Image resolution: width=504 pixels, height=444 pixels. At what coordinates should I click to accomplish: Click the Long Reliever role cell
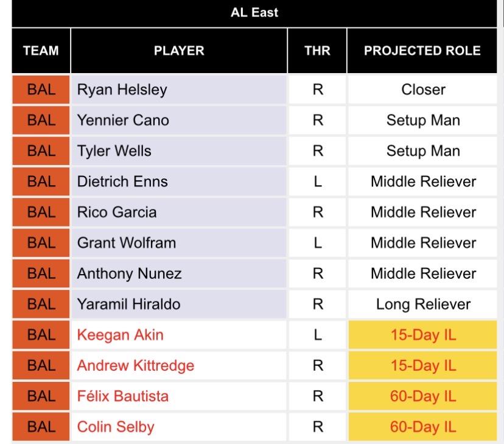423,305
